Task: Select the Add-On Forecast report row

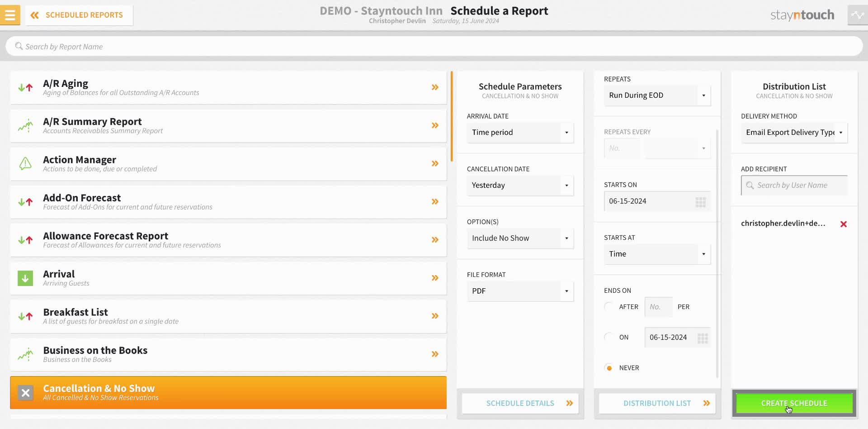Action: tap(228, 202)
